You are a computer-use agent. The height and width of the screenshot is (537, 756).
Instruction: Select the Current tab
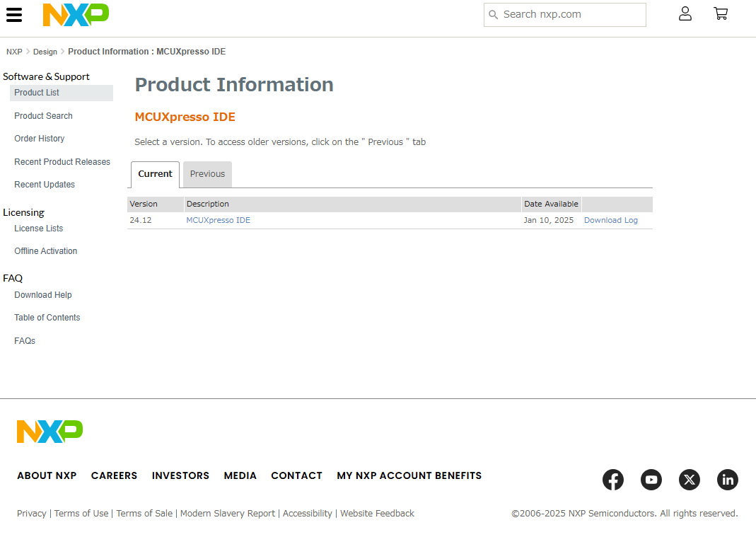[155, 174]
